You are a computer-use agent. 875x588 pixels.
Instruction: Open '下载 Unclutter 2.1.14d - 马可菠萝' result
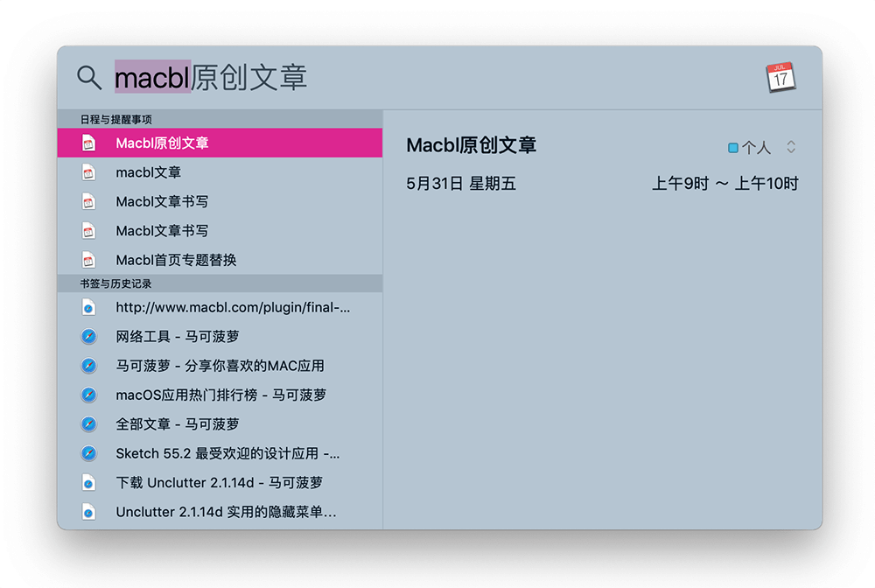point(220,482)
